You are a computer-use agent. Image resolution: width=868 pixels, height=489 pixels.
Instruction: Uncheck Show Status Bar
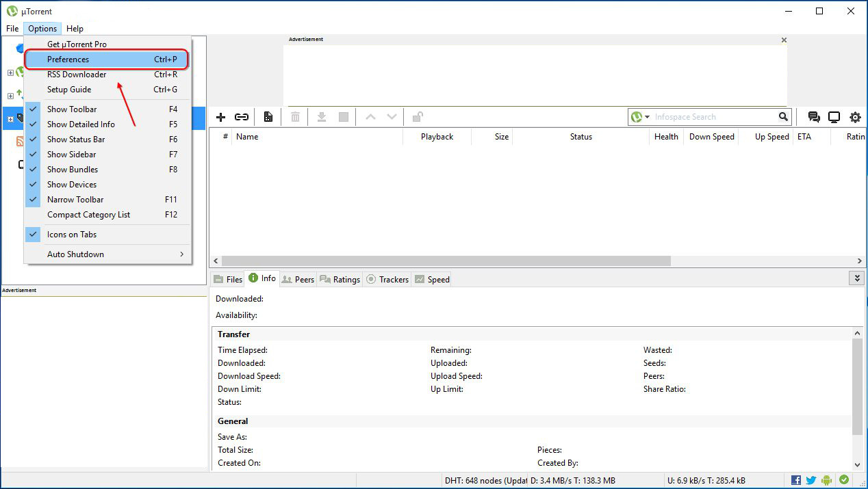point(107,140)
